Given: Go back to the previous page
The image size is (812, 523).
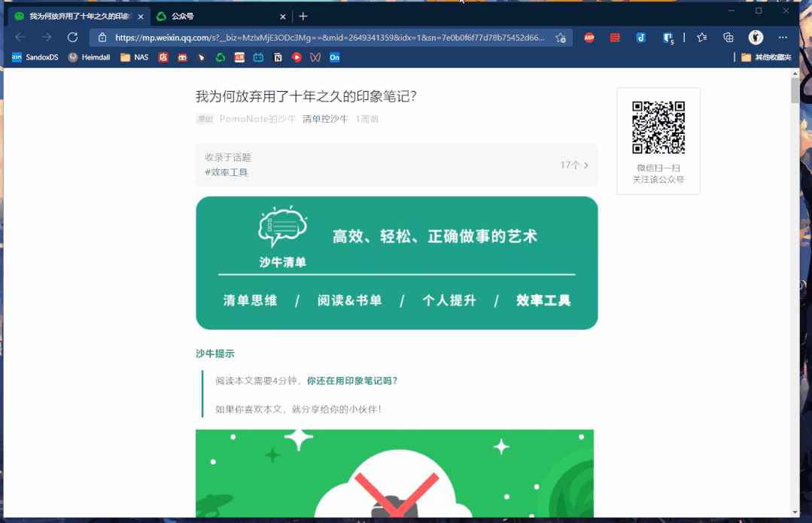Looking at the screenshot, I should [x=20, y=38].
